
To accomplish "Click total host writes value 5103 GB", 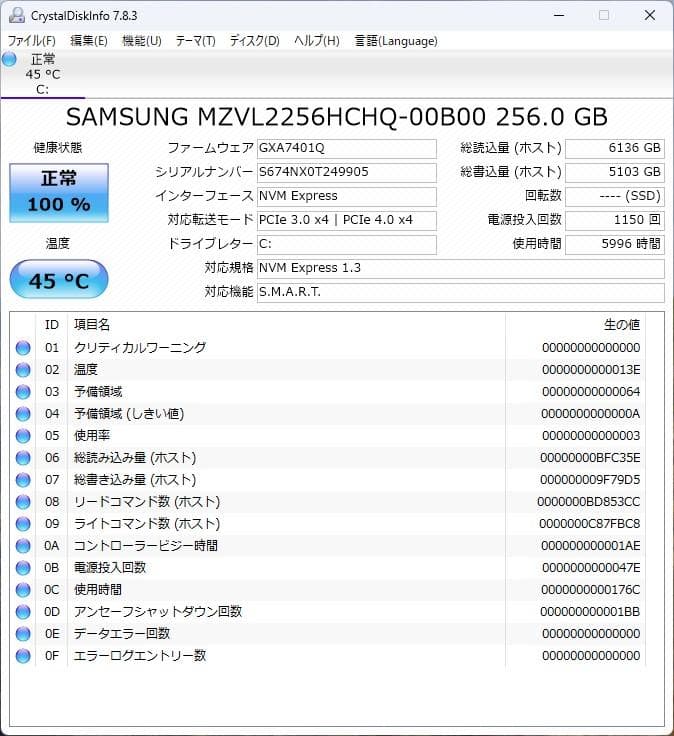I will [615, 172].
